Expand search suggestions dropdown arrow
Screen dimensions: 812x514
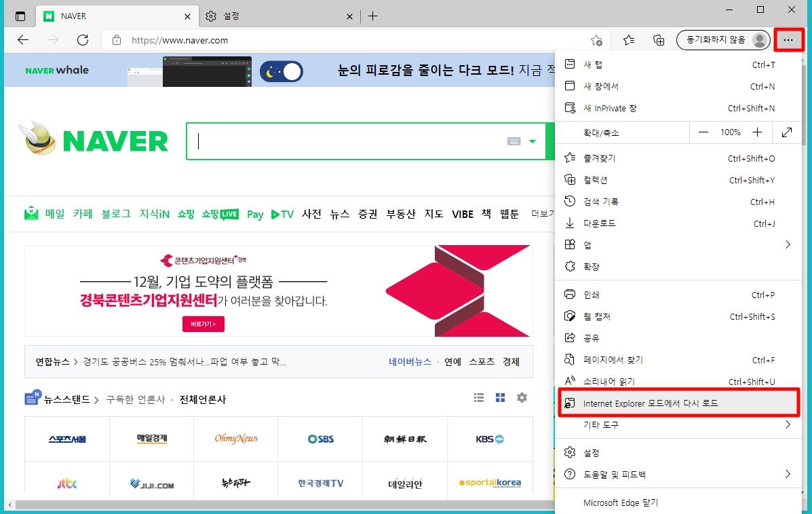click(533, 141)
